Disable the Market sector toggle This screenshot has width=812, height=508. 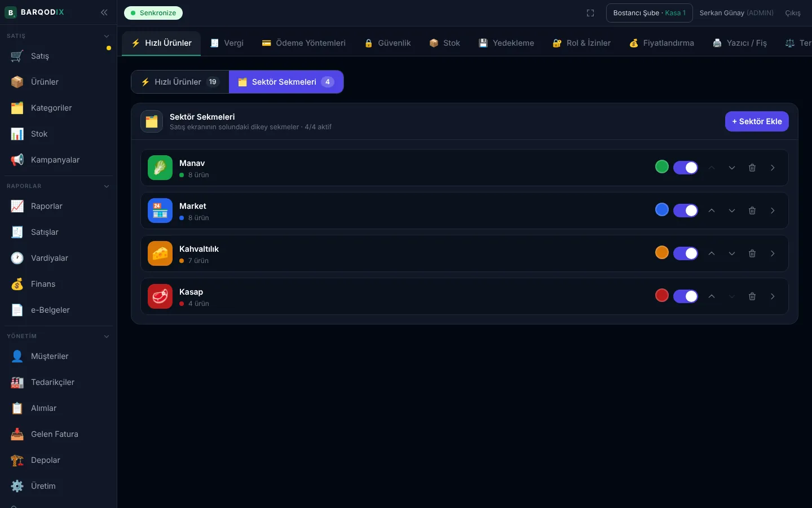click(x=686, y=211)
